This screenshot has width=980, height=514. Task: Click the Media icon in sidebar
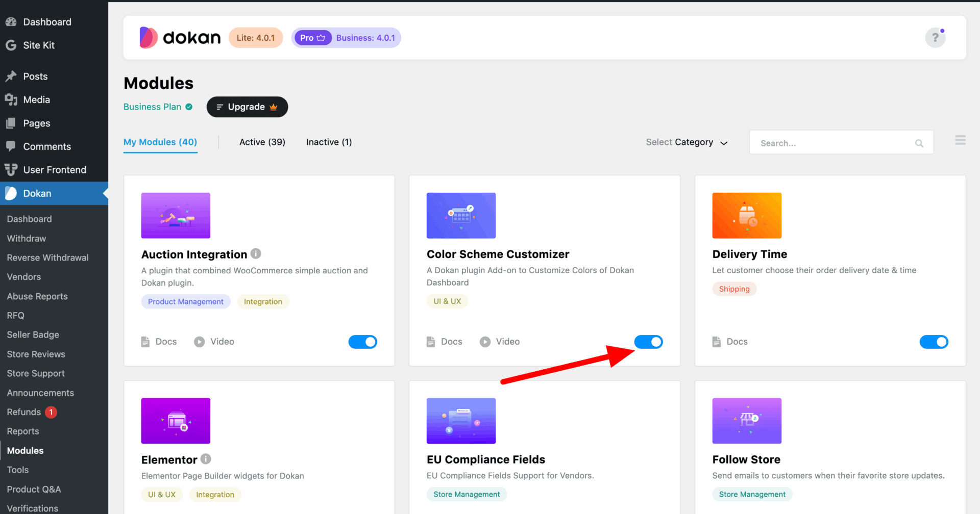pyautogui.click(x=11, y=100)
